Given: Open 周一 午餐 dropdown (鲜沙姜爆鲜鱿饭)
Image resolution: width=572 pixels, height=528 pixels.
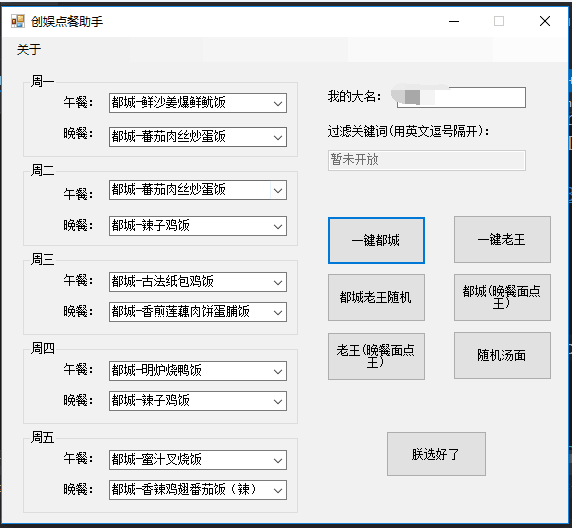Looking at the screenshot, I should coord(198,103).
